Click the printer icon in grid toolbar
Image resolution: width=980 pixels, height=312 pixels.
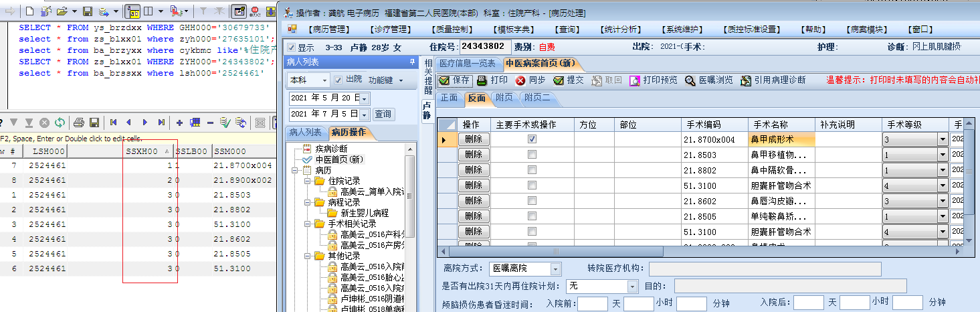pyautogui.click(x=79, y=123)
